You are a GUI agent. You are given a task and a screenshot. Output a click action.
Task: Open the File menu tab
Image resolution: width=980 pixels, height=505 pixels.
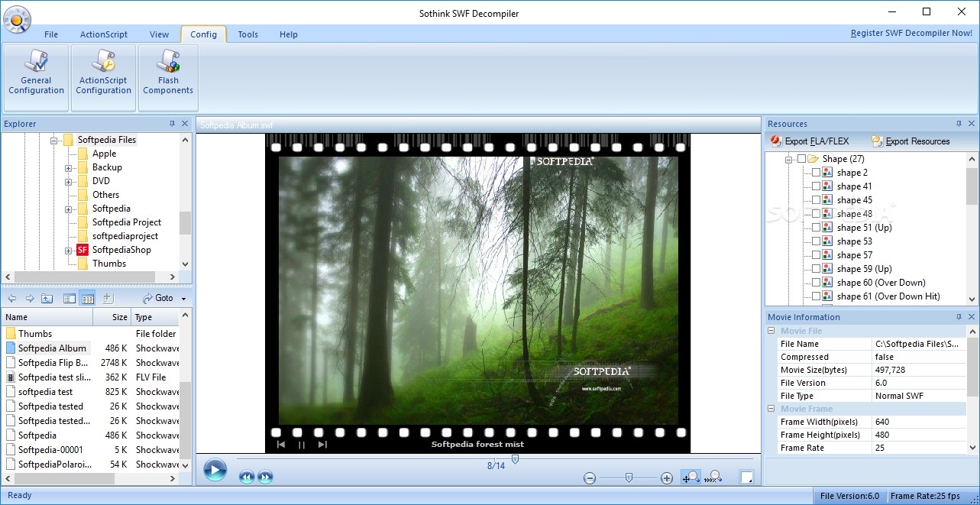coord(51,34)
